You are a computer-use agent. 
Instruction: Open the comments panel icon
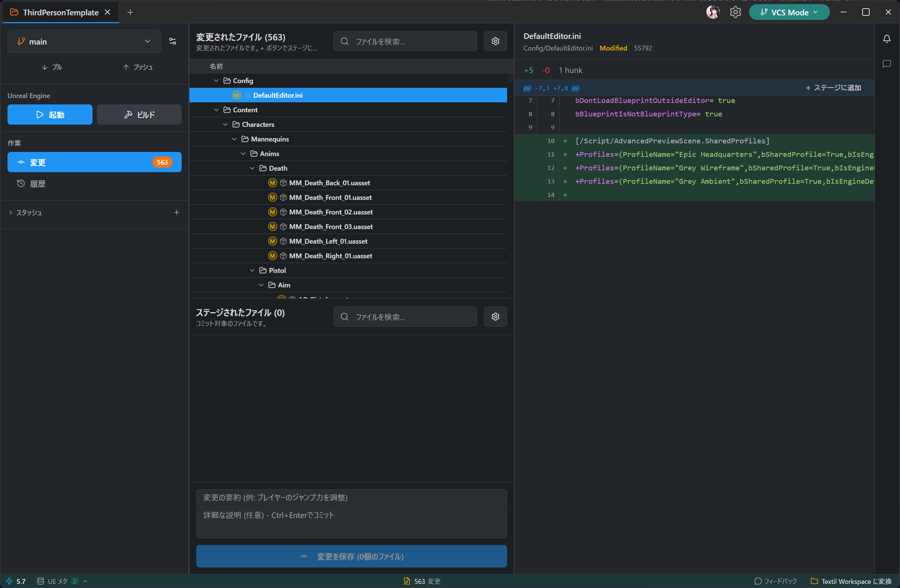887,64
